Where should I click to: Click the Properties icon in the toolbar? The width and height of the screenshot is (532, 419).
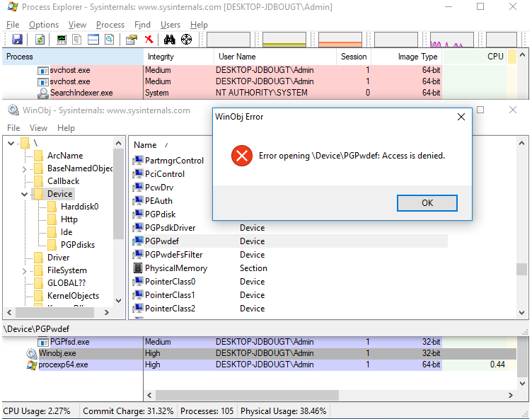131,40
